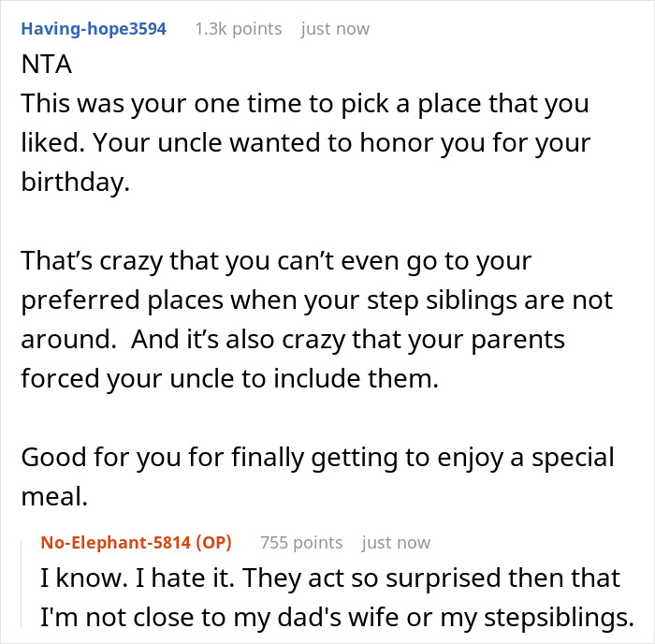Click the word "birthday." in the comment

75,183
